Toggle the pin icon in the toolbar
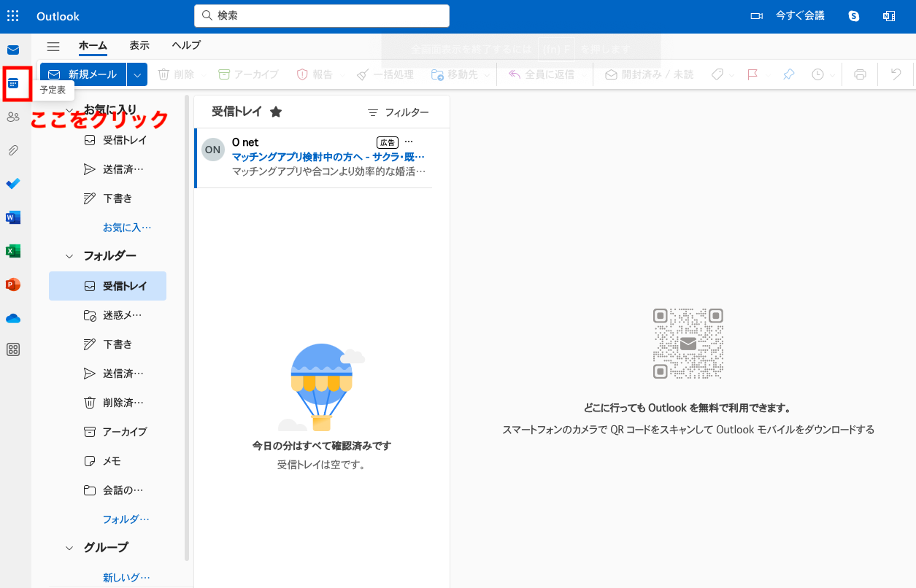 (x=788, y=74)
